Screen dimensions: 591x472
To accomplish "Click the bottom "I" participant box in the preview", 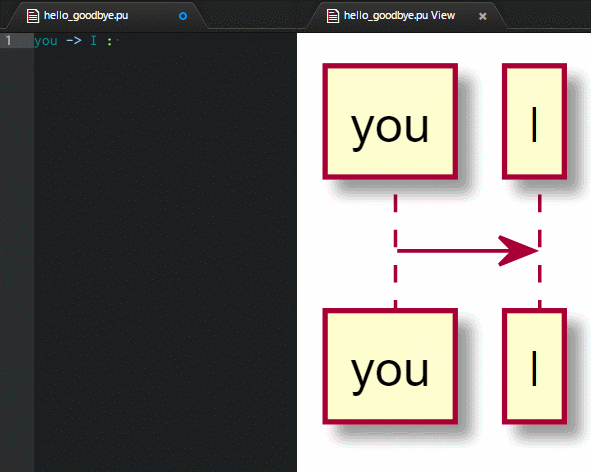I will [x=534, y=366].
